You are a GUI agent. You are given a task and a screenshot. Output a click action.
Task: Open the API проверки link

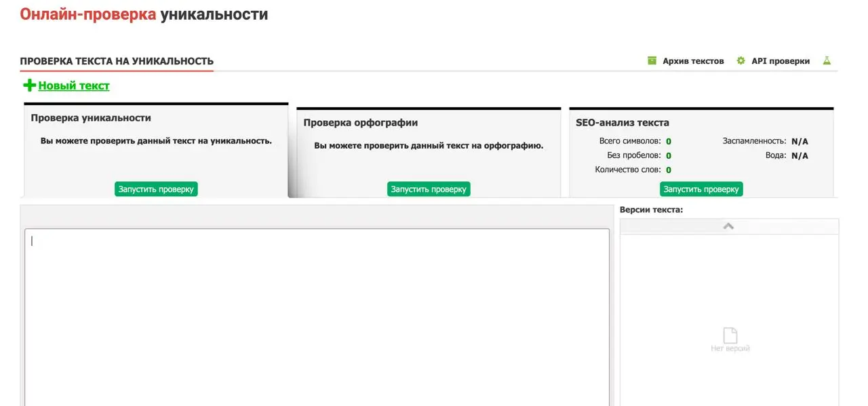(x=780, y=61)
